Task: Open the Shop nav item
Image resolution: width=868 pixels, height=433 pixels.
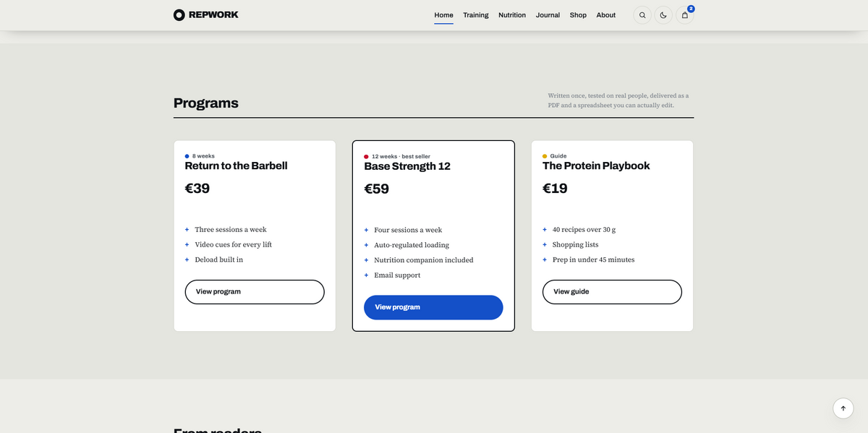Action: (578, 15)
